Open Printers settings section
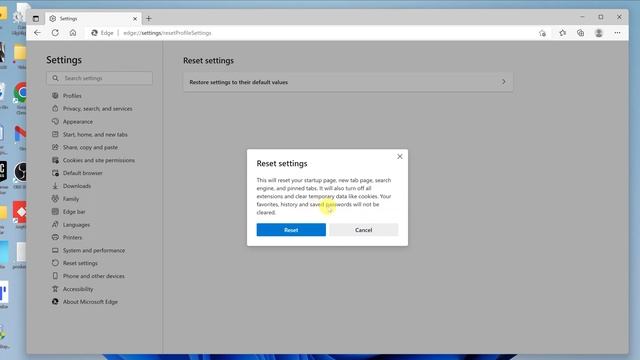This screenshot has width=640, height=360. point(72,238)
